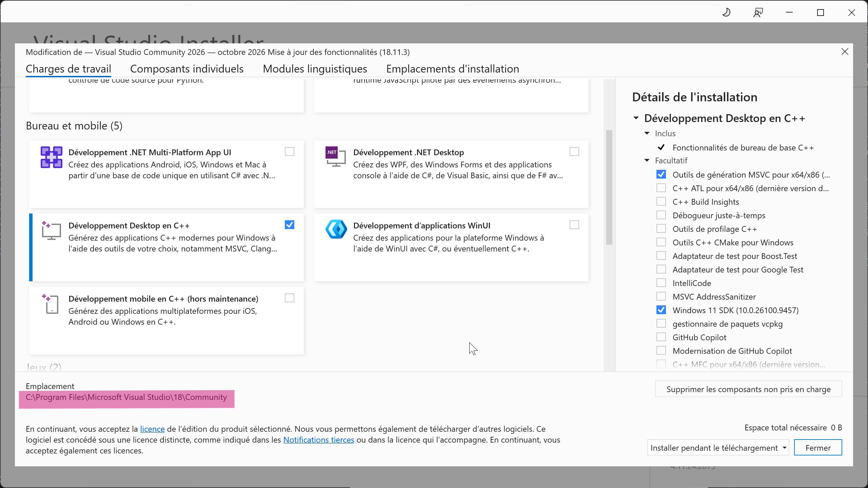Uncheck Windows 11 SDK (10.0.26100.9457)
Screen dimensions: 868x488
[x=661, y=310]
